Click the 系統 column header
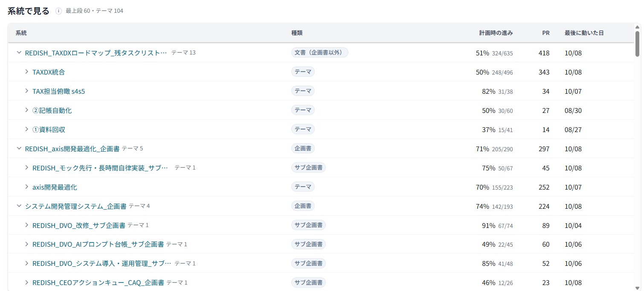 21,33
